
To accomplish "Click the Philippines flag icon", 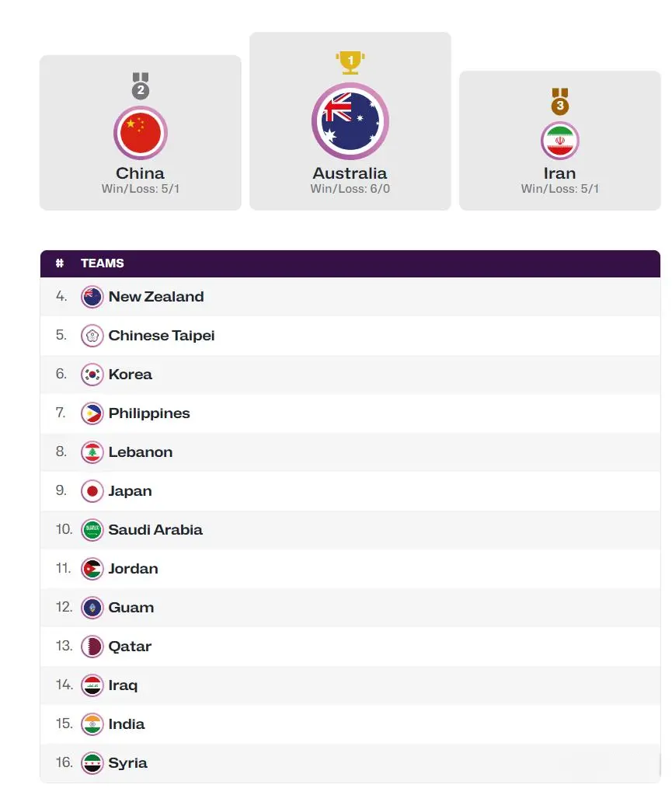I will [x=92, y=413].
